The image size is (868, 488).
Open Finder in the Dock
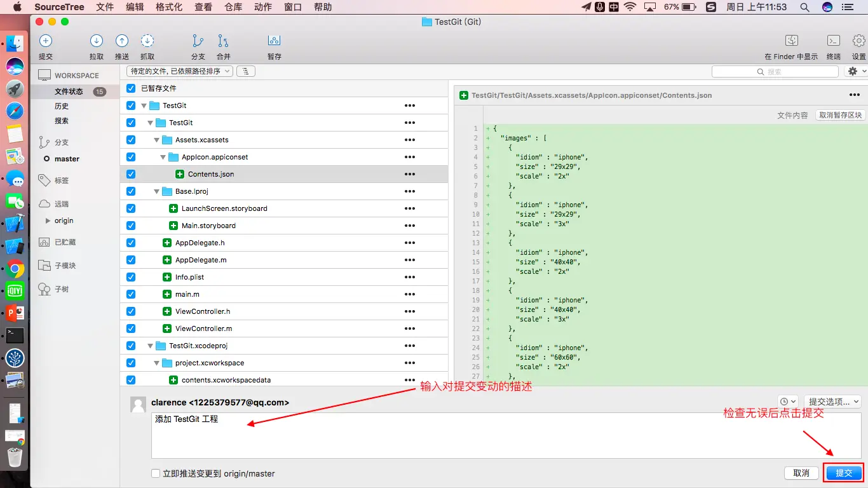[x=15, y=43]
